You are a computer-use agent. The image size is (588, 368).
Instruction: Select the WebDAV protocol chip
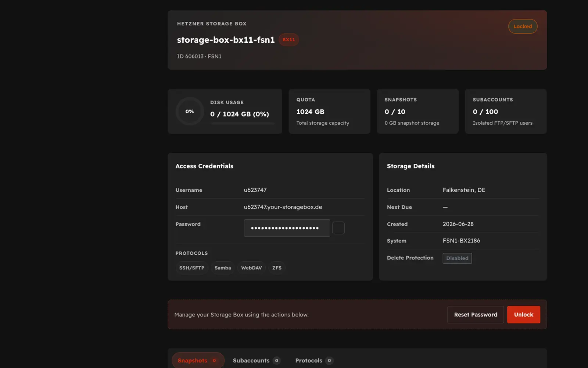point(251,268)
